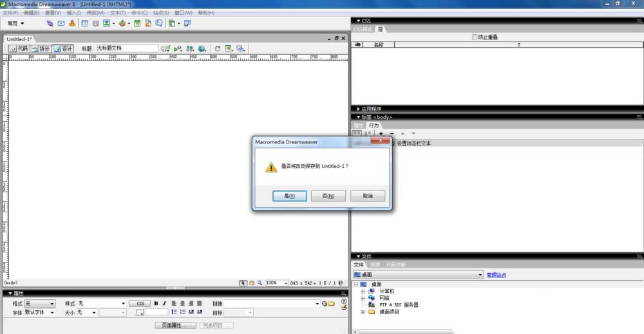Switch to 拆分 split view

(41, 48)
